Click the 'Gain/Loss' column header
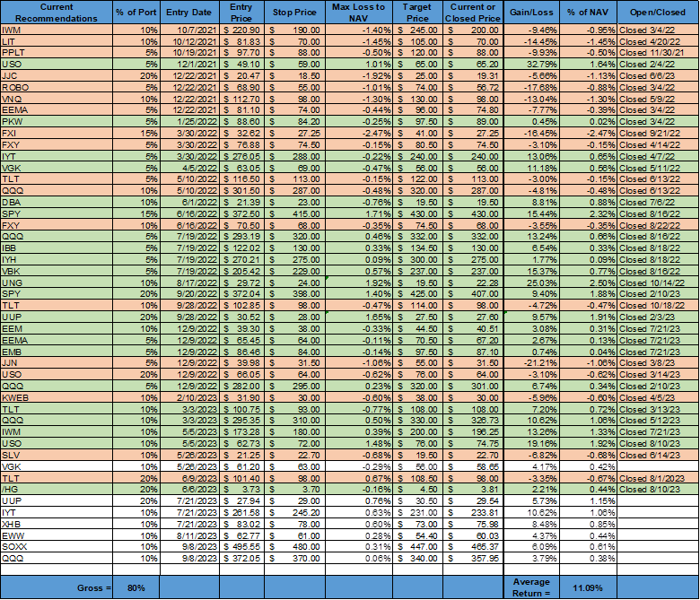The image size is (700, 600). tap(531, 13)
